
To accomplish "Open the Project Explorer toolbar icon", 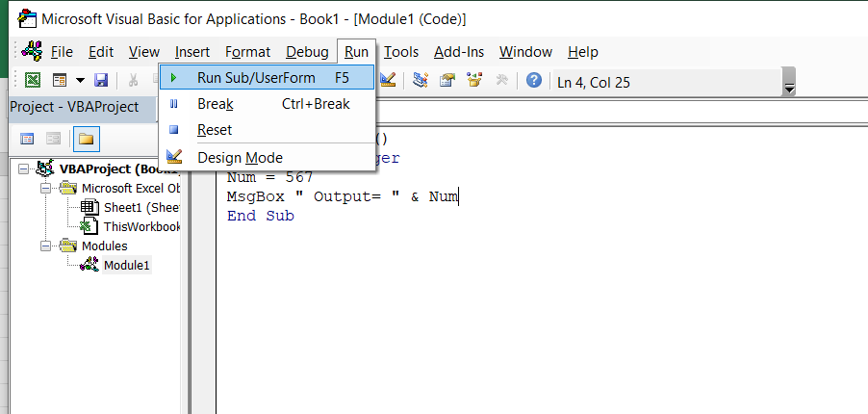I will click(421, 81).
